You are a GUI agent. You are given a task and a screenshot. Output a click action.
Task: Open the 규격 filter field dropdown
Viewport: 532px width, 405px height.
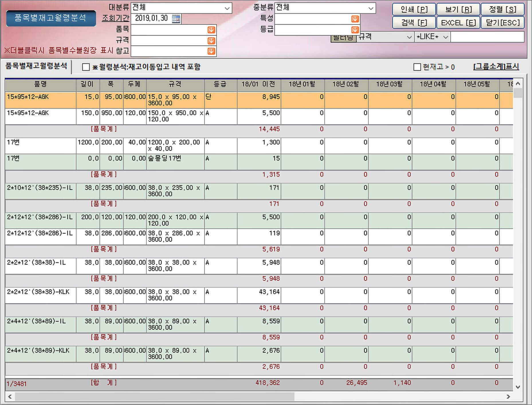[x=409, y=37]
